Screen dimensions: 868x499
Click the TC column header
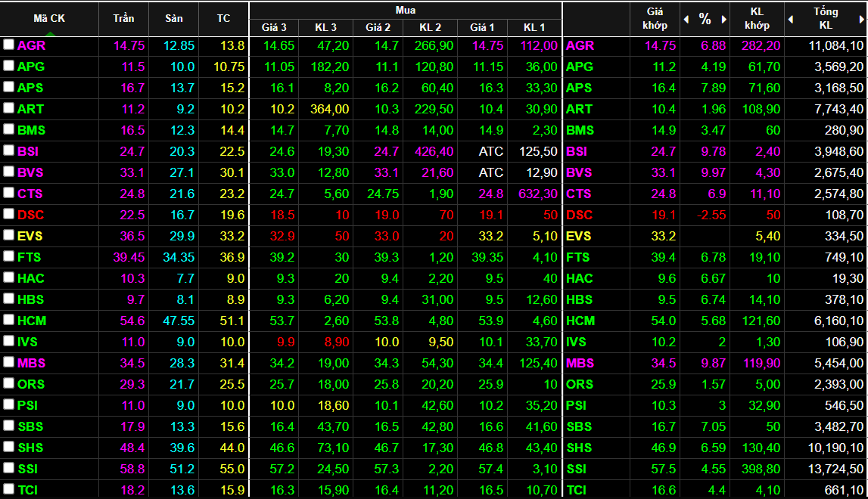[223, 18]
